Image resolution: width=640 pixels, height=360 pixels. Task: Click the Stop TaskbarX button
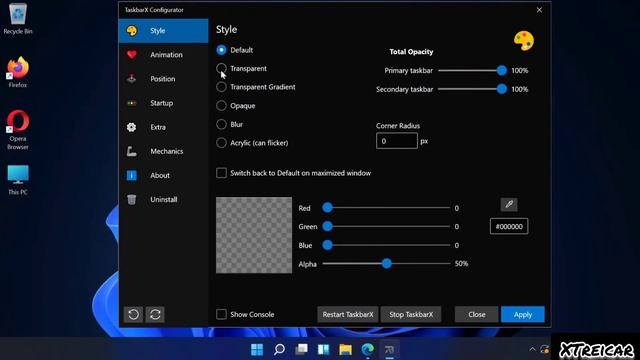coord(411,314)
